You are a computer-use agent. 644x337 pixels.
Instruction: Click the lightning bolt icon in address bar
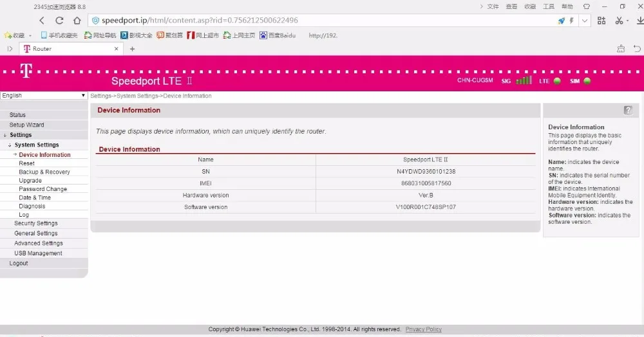[571, 21]
